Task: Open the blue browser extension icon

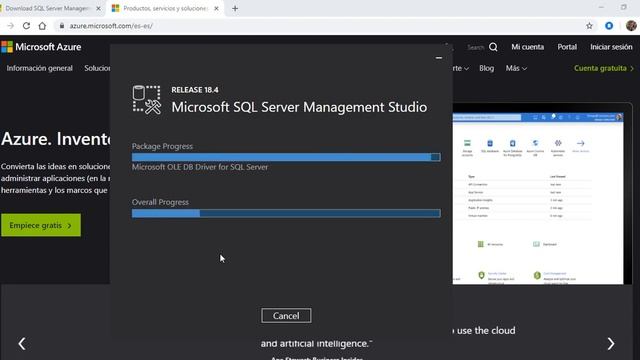Action: [609, 26]
